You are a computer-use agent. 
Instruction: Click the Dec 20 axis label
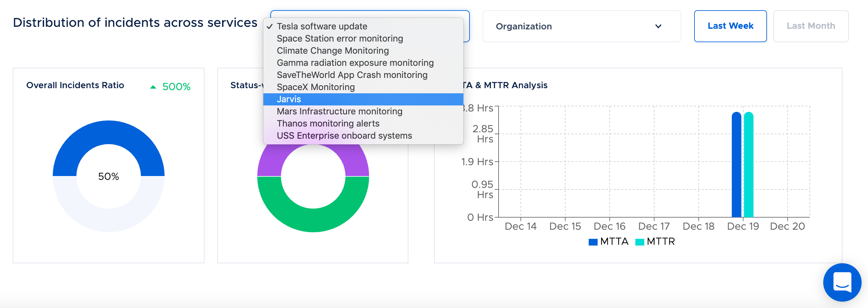(787, 226)
